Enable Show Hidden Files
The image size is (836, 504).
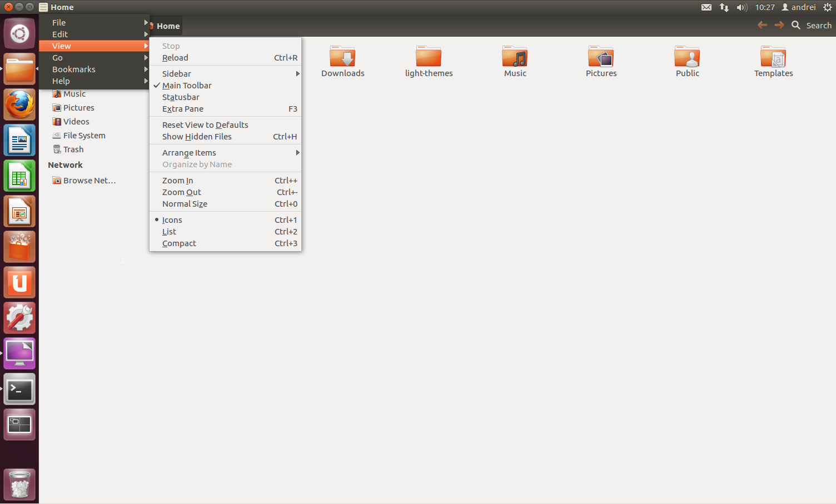(196, 136)
